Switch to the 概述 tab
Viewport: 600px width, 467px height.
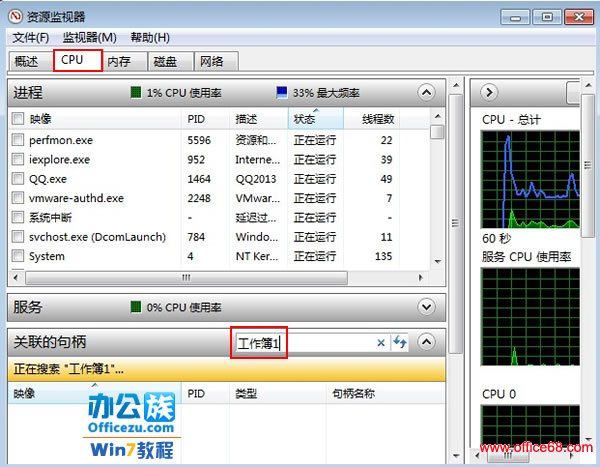coord(31,61)
